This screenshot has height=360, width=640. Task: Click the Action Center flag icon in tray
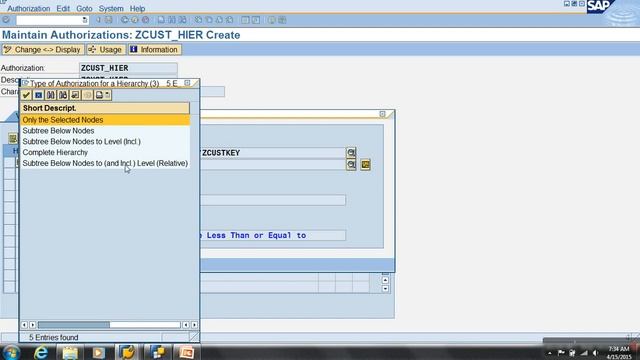(x=562, y=353)
